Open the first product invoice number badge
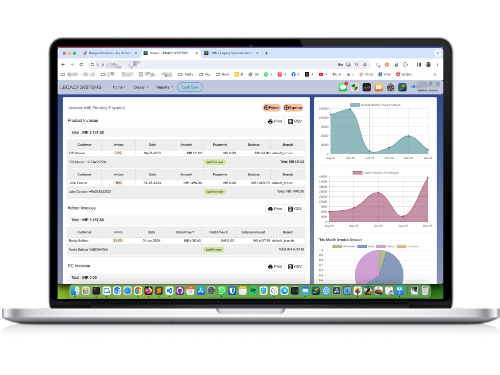The height and width of the screenshot is (375, 500). (x=118, y=153)
